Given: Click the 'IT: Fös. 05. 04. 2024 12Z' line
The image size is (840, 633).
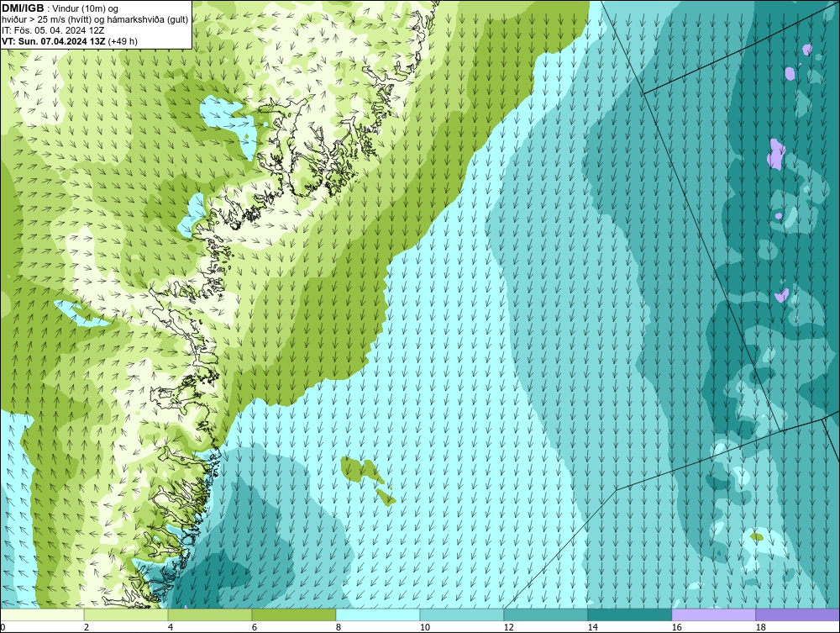Looking at the screenshot, I should 52,30.
